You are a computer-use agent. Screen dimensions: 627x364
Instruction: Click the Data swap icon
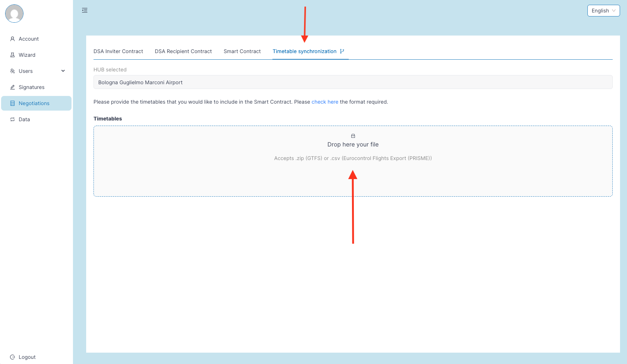pyautogui.click(x=12, y=119)
